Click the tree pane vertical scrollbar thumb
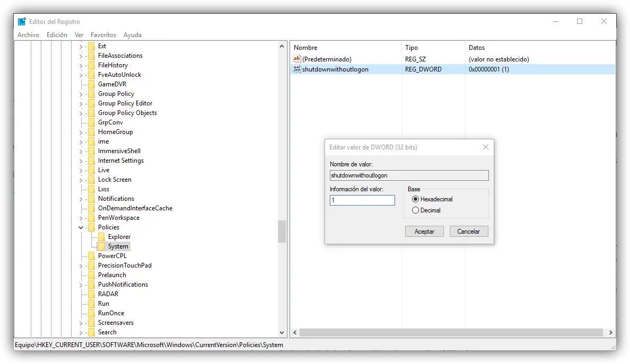 (282, 232)
